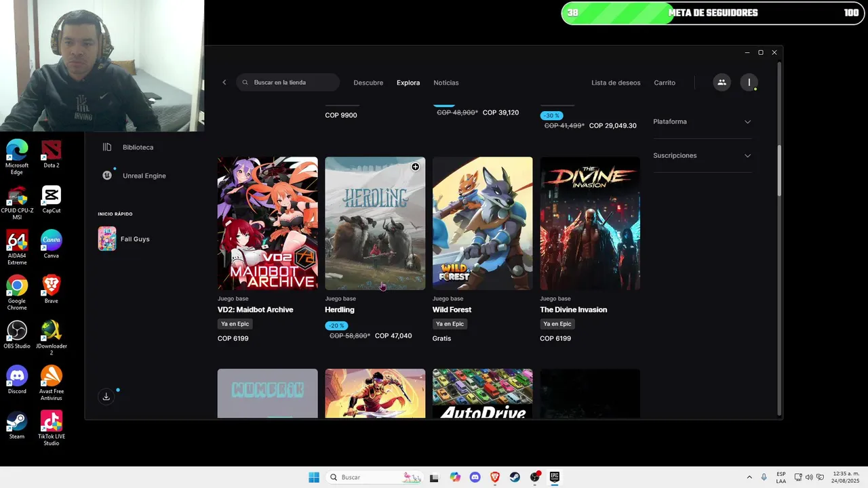Click the -20 % discount badge

coord(337,326)
